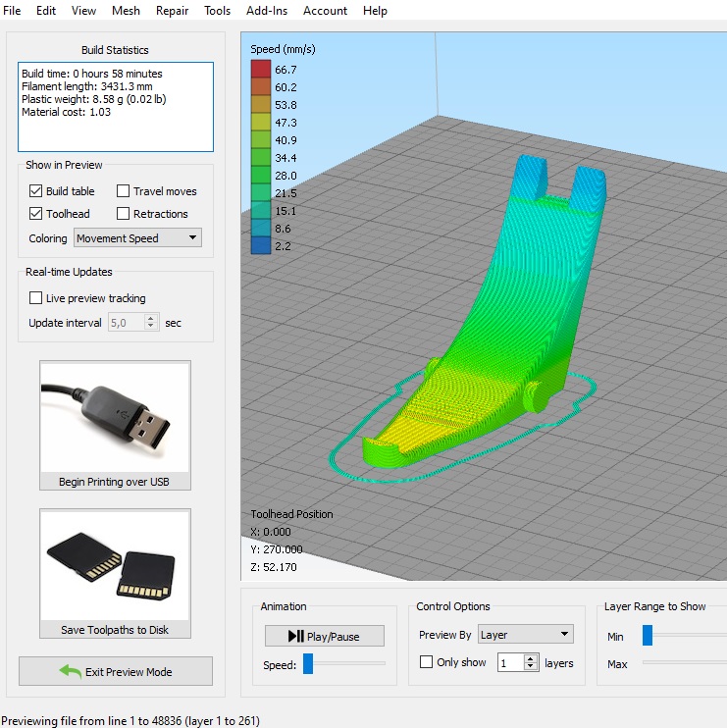Uncheck the Toolhead checkbox

pos(35,214)
